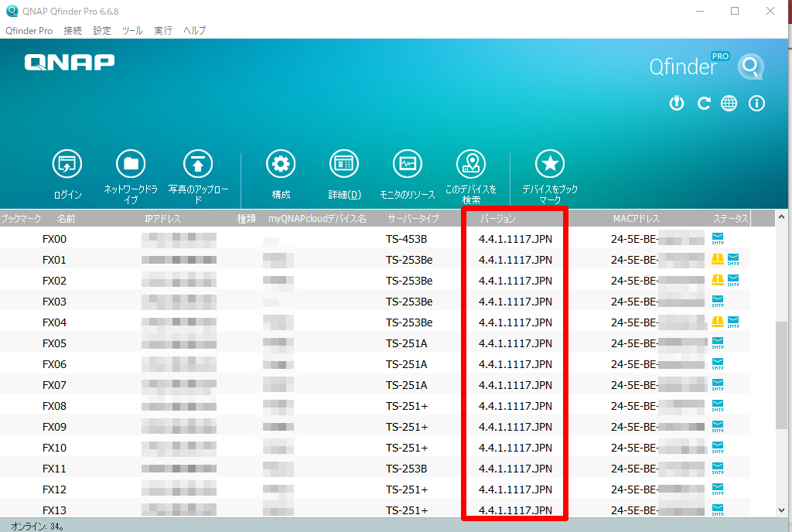Select the FX01 device name

(55, 260)
